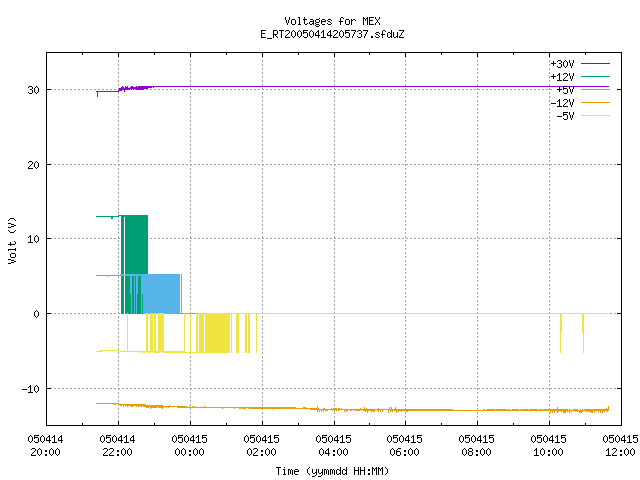The height and width of the screenshot is (480, 640).
Task: Click the y-axis tick value -10
Action: pos(31,389)
